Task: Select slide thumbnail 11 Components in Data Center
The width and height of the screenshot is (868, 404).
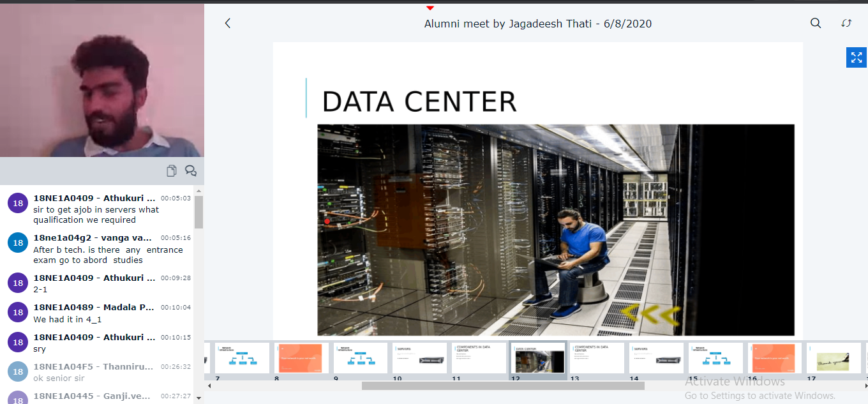Action: pos(479,358)
